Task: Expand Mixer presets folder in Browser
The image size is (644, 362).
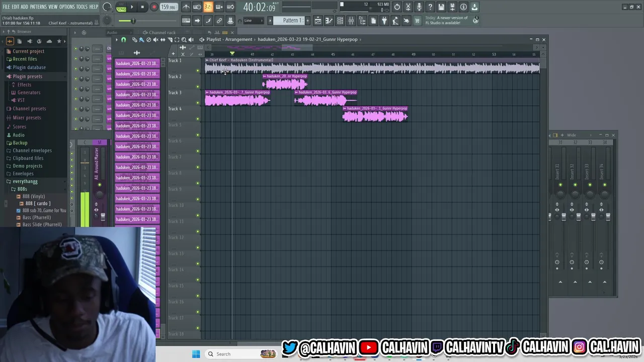Action: pos(27,118)
